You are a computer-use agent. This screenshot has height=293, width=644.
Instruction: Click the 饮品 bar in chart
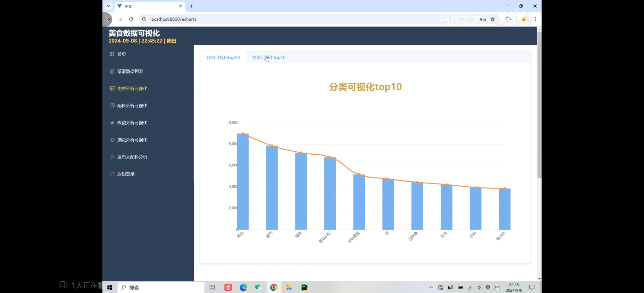pos(475,209)
